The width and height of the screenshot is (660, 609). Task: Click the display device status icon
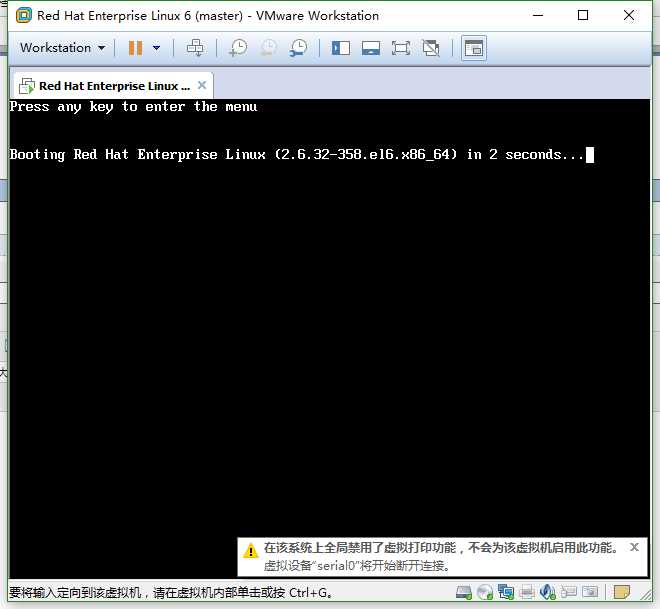tap(590, 592)
